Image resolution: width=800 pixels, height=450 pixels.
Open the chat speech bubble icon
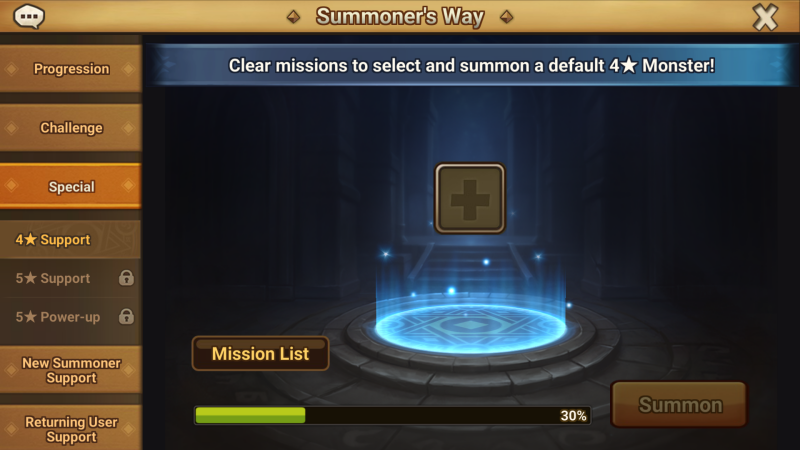click(x=29, y=16)
